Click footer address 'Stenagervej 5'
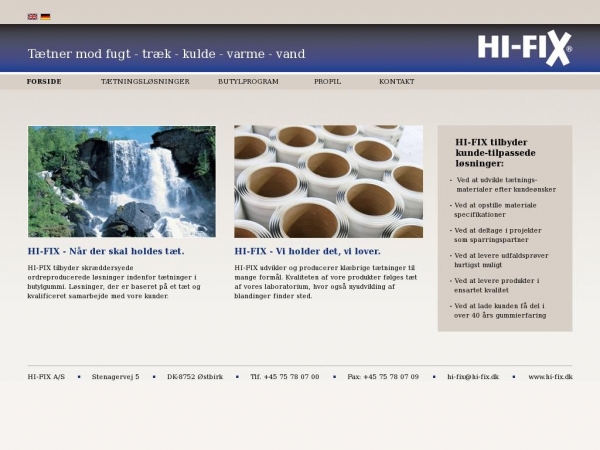The width and height of the screenshot is (600, 450). pos(116,377)
